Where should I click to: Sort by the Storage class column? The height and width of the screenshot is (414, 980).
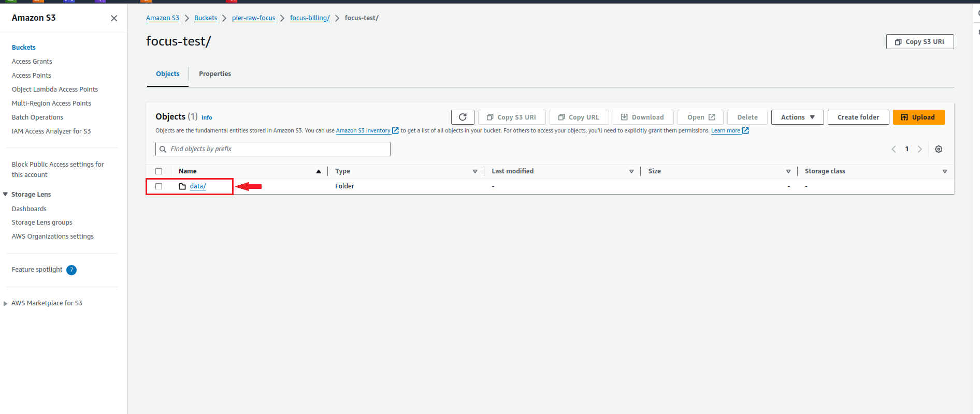[x=944, y=171]
